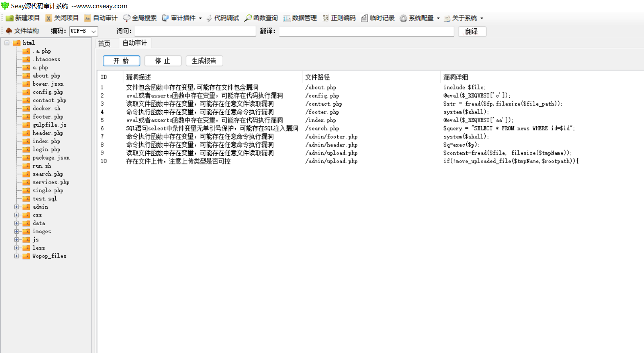Select row 1 文件包含 vulnerability description
Viewport: 644px width, 353px height.
(192, 87)
